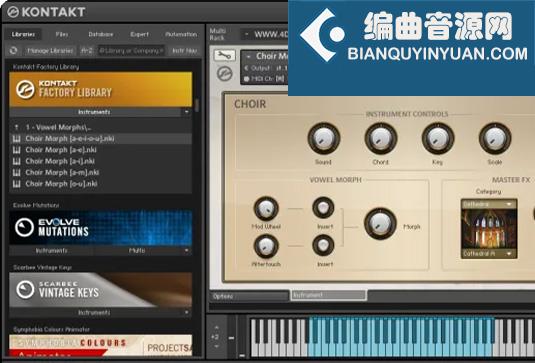Click the Evolve Mutations banner

(x=101, y=228)
